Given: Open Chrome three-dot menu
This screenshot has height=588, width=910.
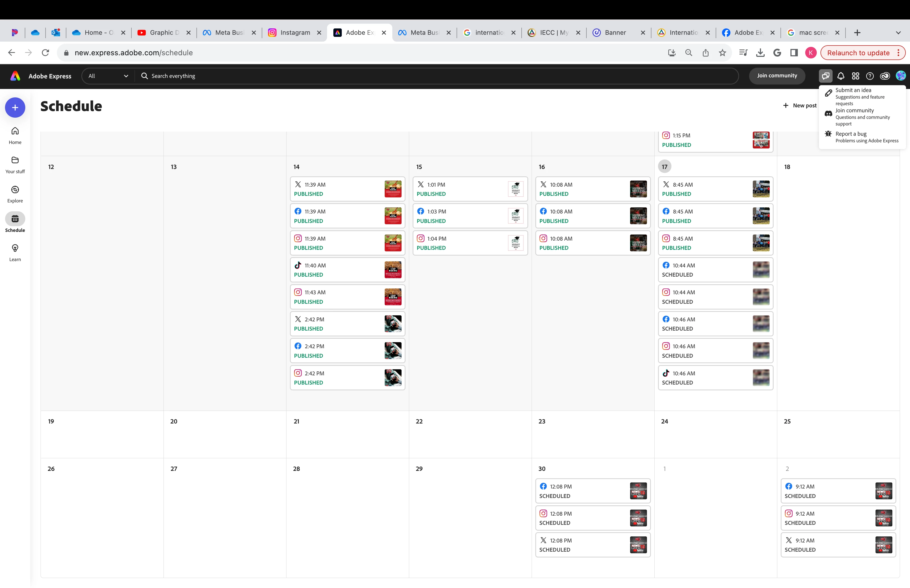Looking at the screenshot, I should pos(898,53).
